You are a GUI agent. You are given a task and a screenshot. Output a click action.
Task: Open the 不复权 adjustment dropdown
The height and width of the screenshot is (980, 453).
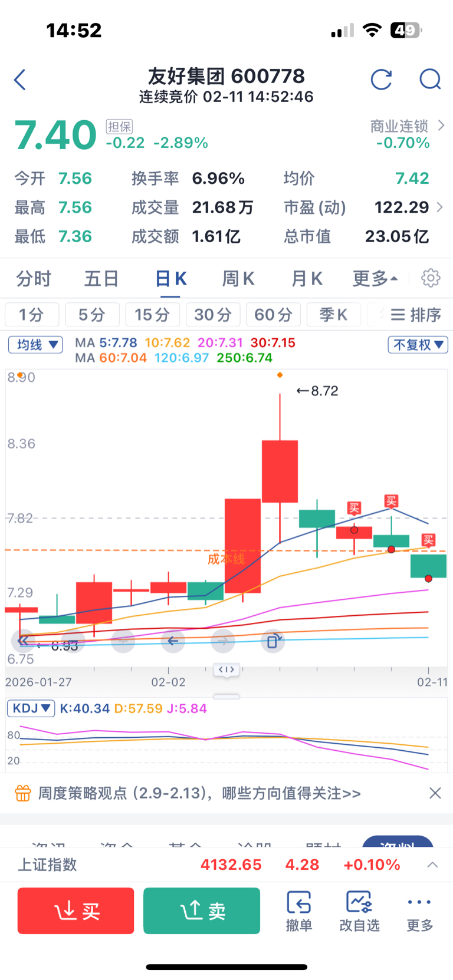coord(418,345)
